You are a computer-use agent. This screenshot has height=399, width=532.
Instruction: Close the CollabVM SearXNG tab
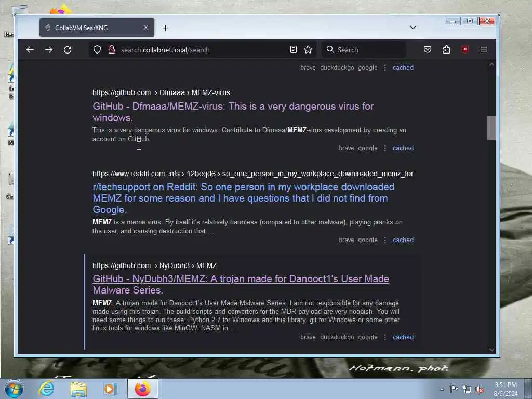[x=146, y=28]
